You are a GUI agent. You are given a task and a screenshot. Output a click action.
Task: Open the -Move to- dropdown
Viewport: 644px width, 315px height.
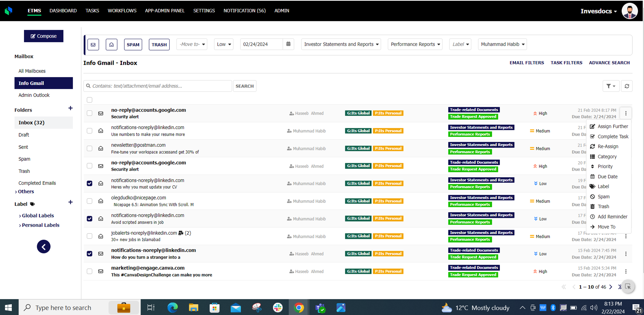coord(192,44)
